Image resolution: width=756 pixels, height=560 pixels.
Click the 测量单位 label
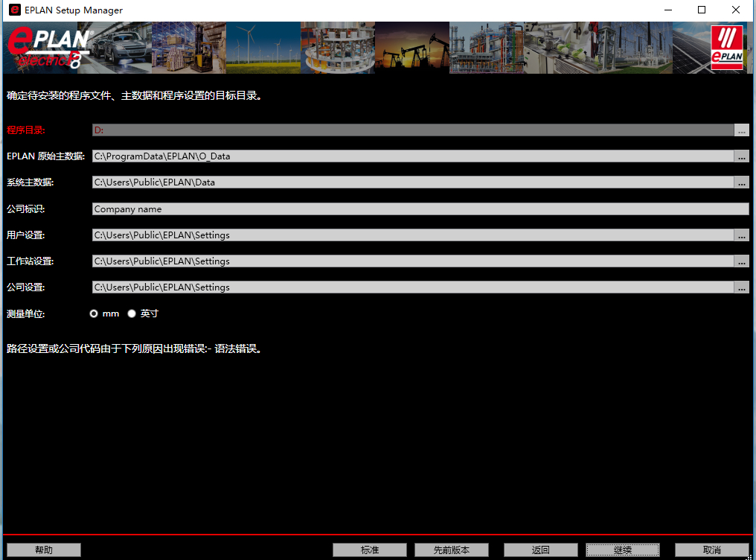tap(25, 314)
